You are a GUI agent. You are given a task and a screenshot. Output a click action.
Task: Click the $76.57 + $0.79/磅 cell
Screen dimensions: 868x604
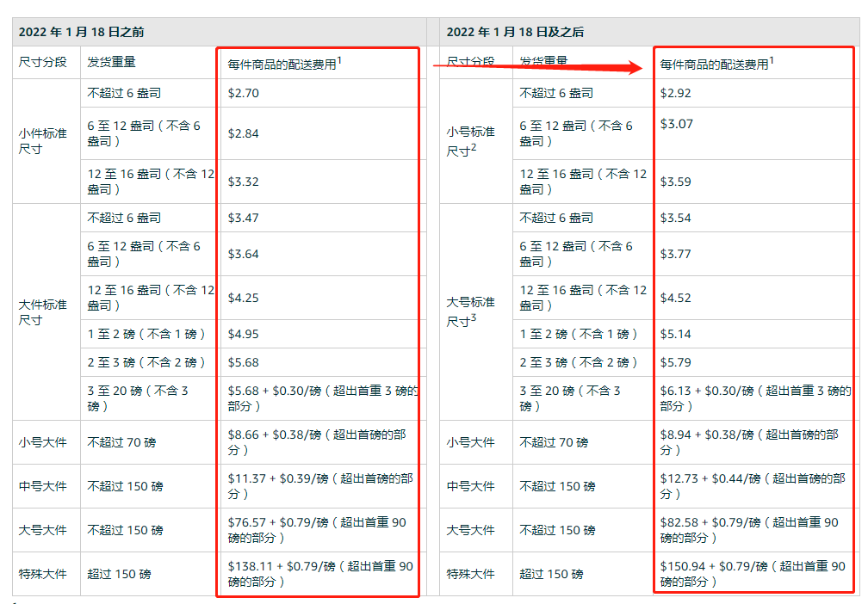tap(320, 530)
